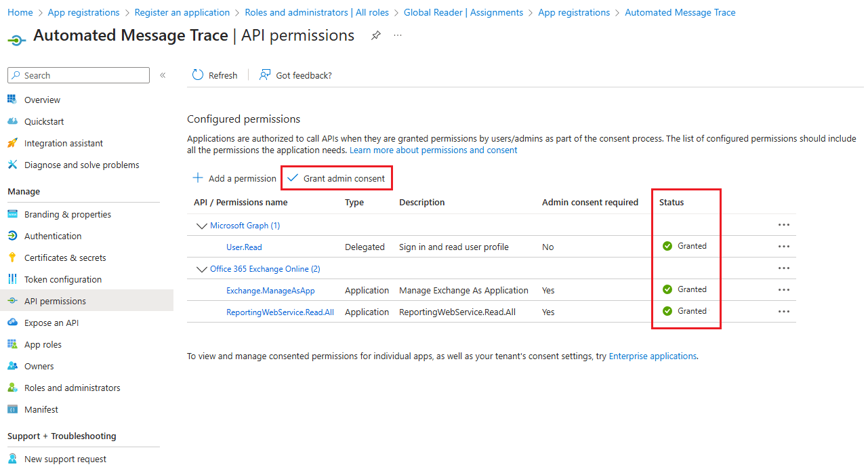Click the Got feedback person icon

click(x=265, y=75)
